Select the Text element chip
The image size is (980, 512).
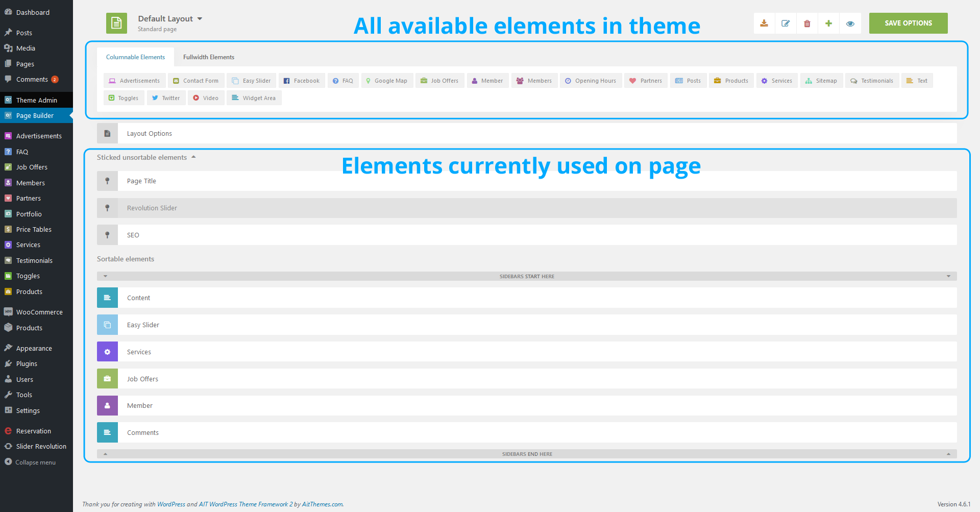917,81
